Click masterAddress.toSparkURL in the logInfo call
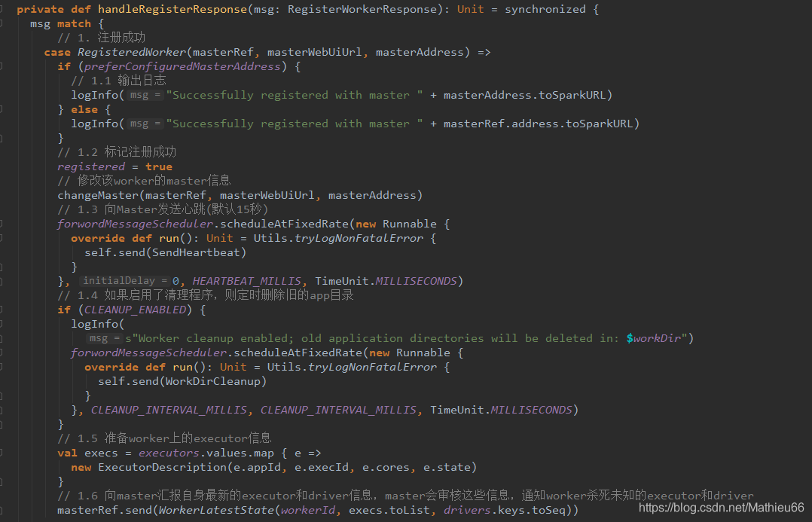The image size is (812, 522). (x=525, y=95)
